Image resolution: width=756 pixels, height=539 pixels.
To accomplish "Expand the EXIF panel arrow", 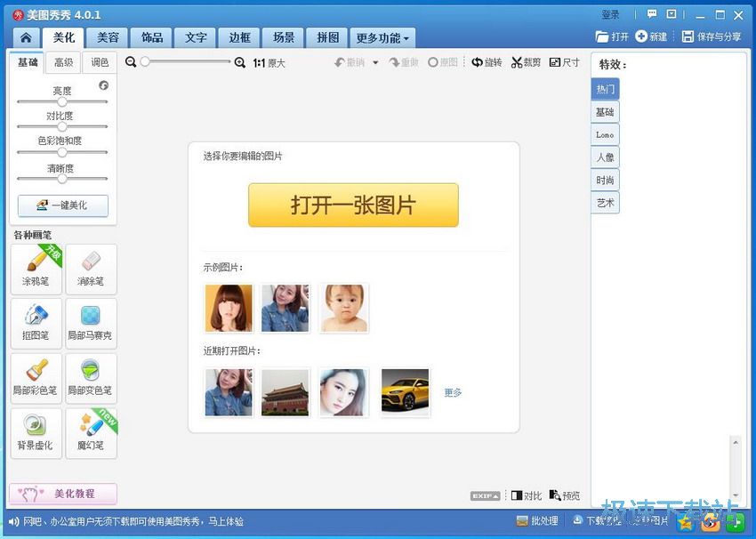I will pyautogui.click(x=495, y=495).
